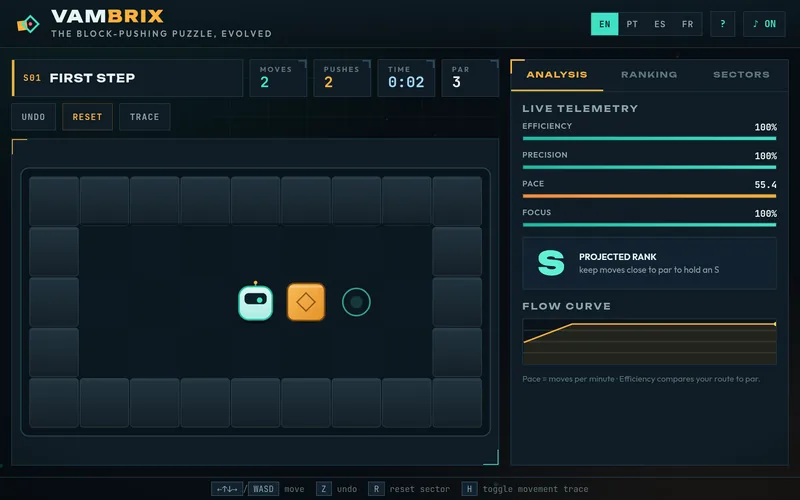Screen dimensions: 800x500
Task: Click the Precision 100% value
Action: click(x=765, y=156)
